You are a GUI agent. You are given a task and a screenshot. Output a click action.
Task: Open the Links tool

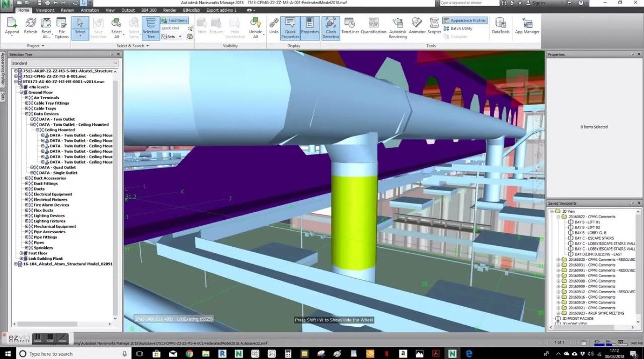[274, 27]
